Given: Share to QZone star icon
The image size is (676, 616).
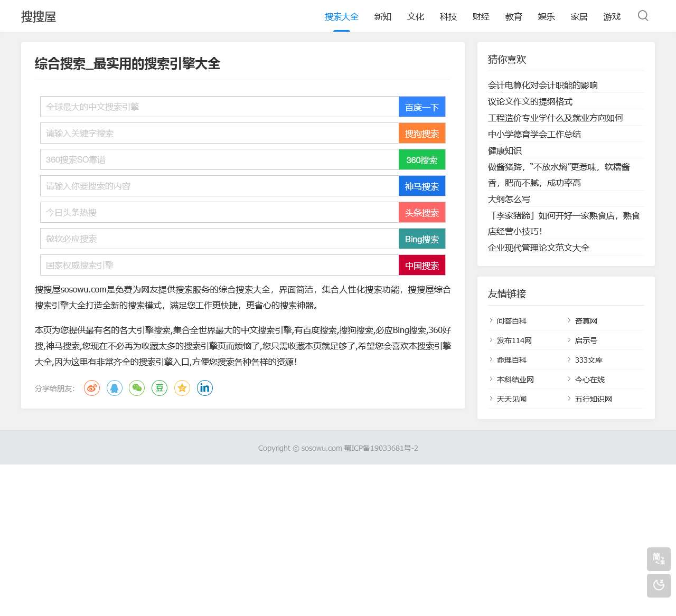Looking at the screenshot, I should 182,388.
